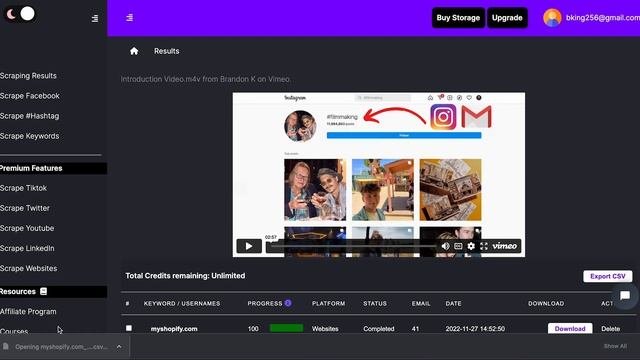
Task: Click the myshopify.com keyword cell
Action: 174,329
